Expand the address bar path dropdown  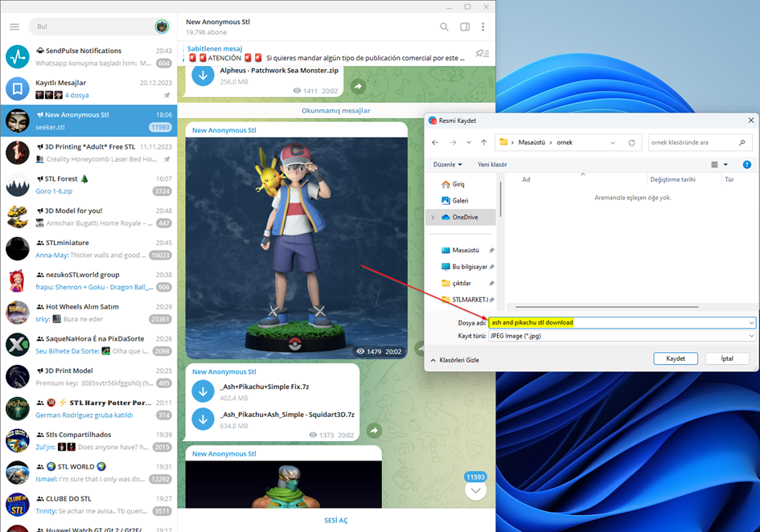pyautogui.click(x=613, y=142)
